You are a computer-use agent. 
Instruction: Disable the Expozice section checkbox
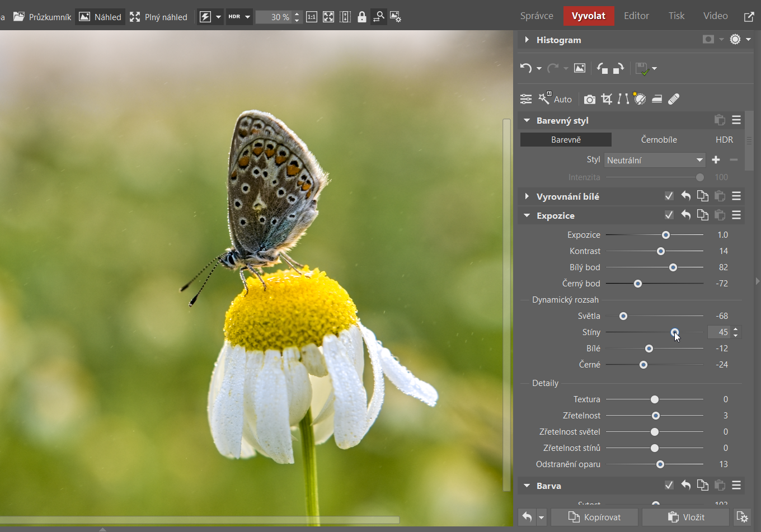click(669, 215)
